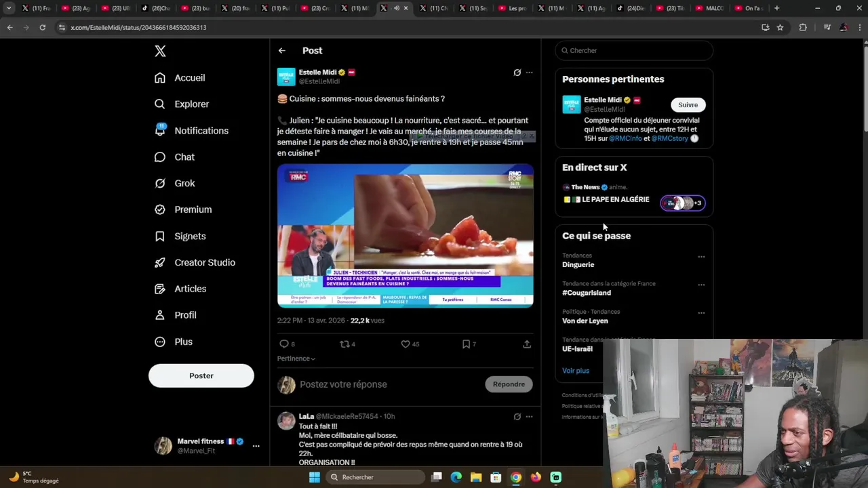
Task: Click the Répondre button
Action: (x=509, y=384)
